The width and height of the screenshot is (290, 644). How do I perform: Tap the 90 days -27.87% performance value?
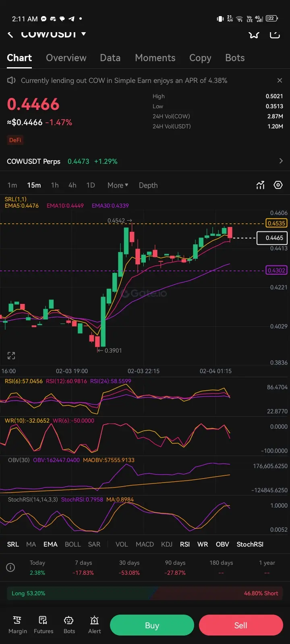[x=175, y=573]
